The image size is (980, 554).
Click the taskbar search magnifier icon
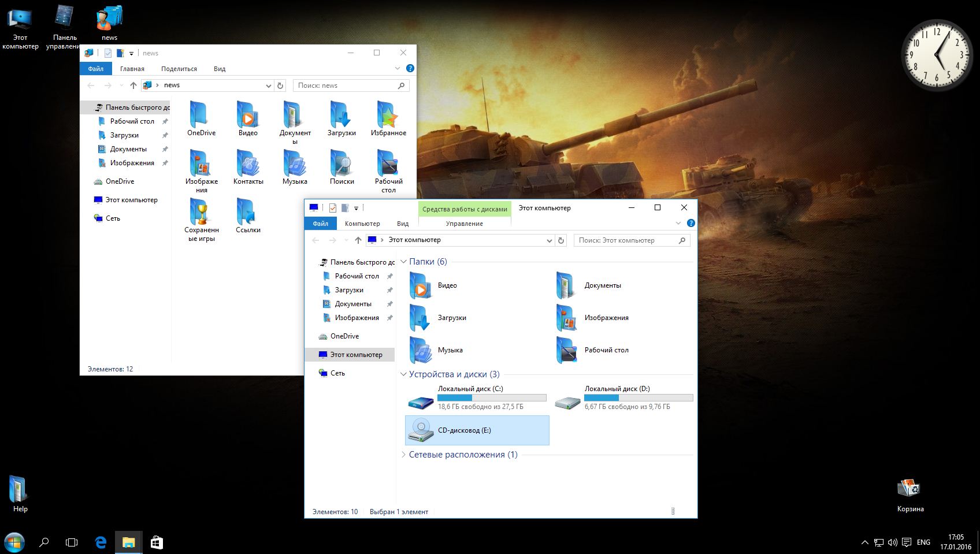pos(44,542)
